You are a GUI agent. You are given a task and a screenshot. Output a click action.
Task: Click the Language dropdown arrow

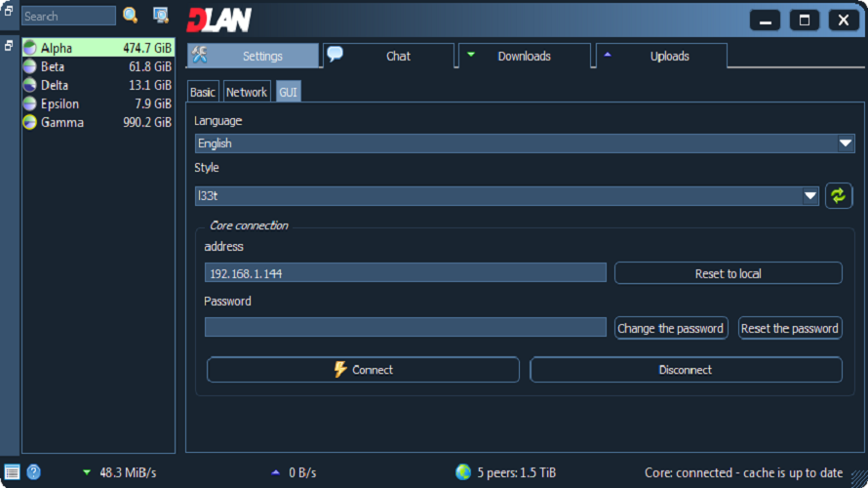(x=846, y=143)
